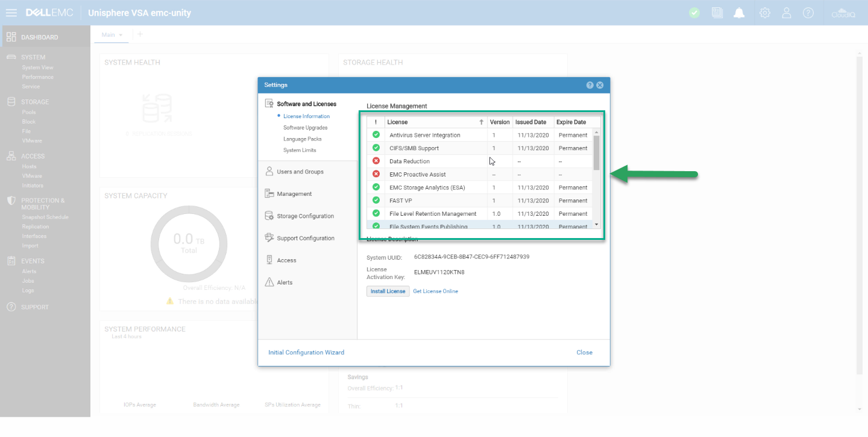Open the hamburger navigation menu
This screenshot has width=868, height=437.
[x=11, y=13]
